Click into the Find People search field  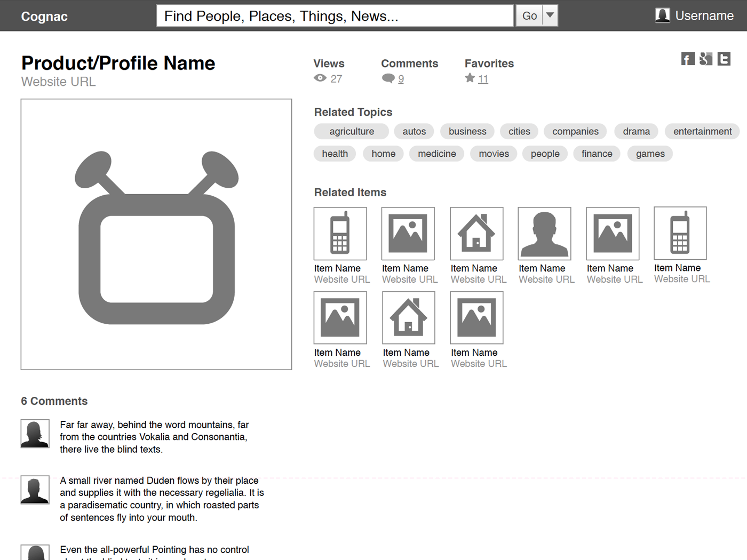click(335, 15)
